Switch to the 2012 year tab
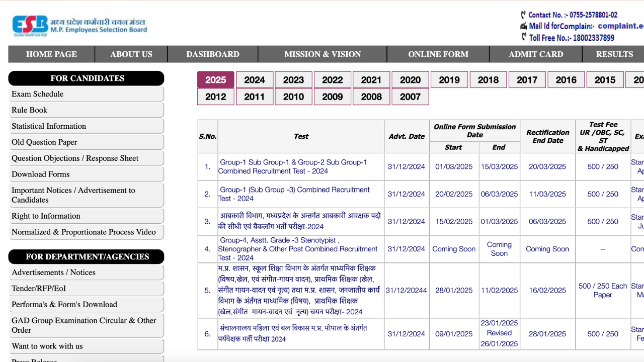The width and height of the screenshot is (644, 362). (215, 97)
